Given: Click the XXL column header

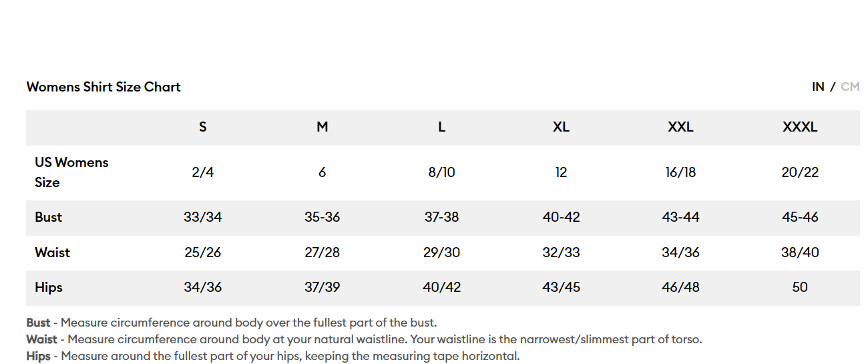Looking at the screenshot, I should [x=680, y=127].
